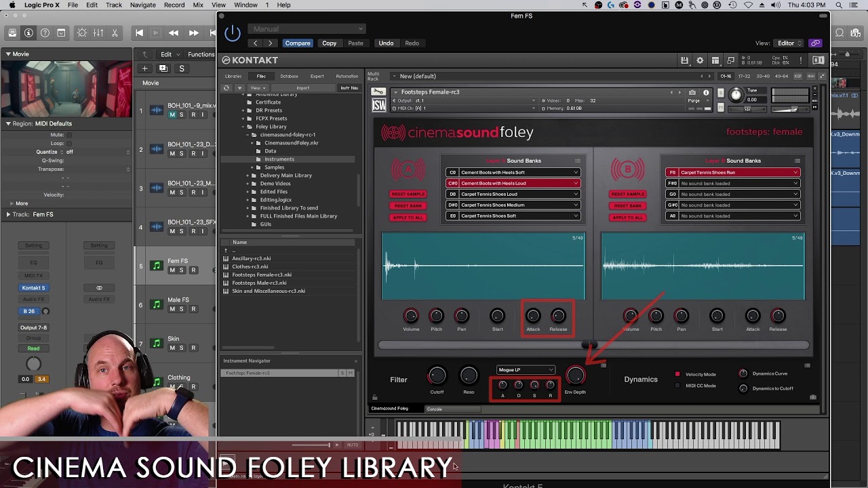
Task: Click the Dynamics section menu icon
Action: (x=807, y=366)
